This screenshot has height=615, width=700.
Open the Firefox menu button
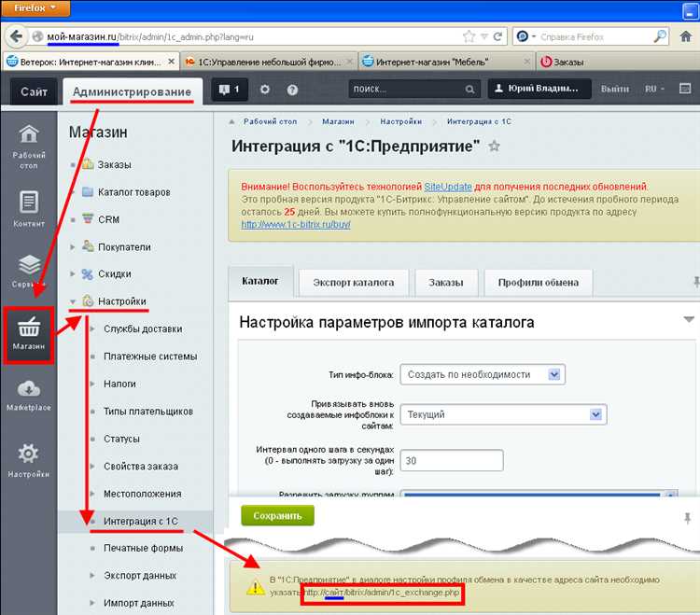click(x=35, y=8)
